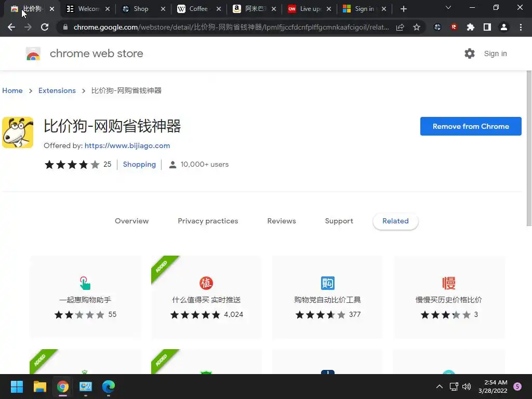This screenshot has height=399, width=532.
Task: Open the volume speaker tray icon
Action: 467,387
